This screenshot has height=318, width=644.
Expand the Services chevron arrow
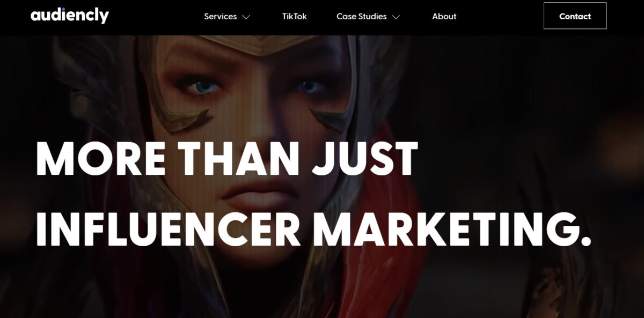(246, 17)
